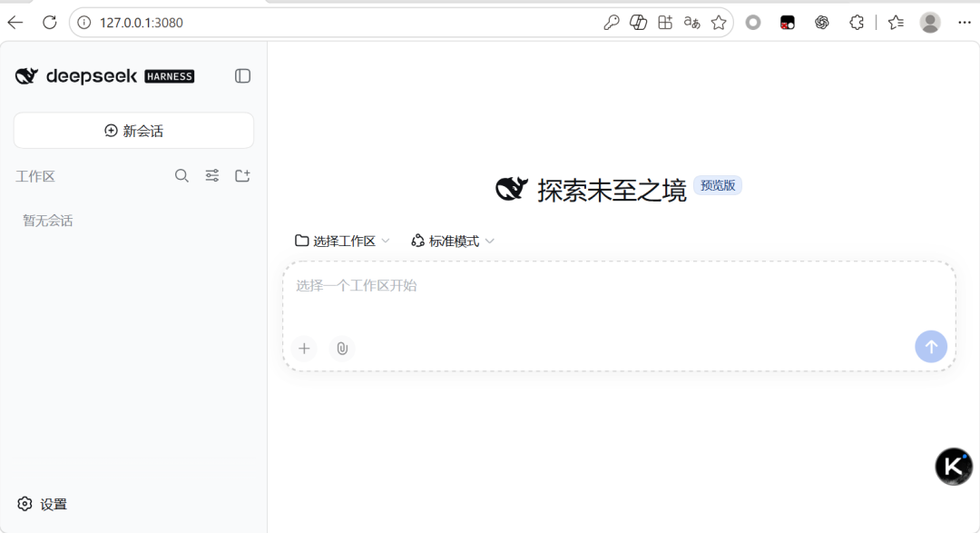Expand the 选择工作区 dropdown
This screenshot has height=533, width=980.
342,241
